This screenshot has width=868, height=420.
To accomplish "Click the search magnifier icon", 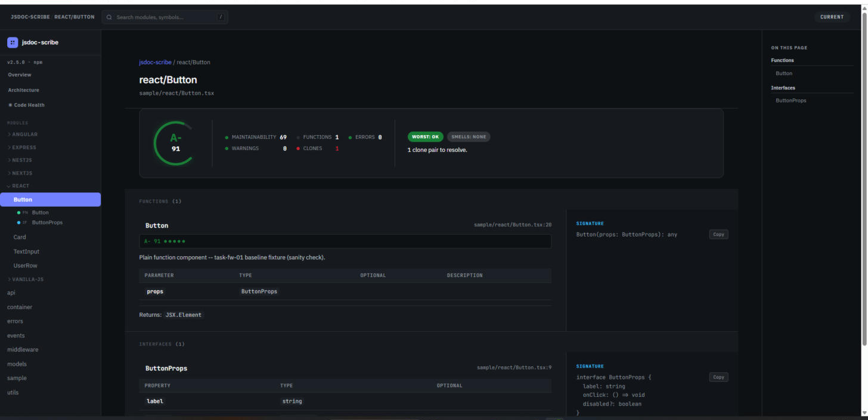I will [x=109, y=17].
